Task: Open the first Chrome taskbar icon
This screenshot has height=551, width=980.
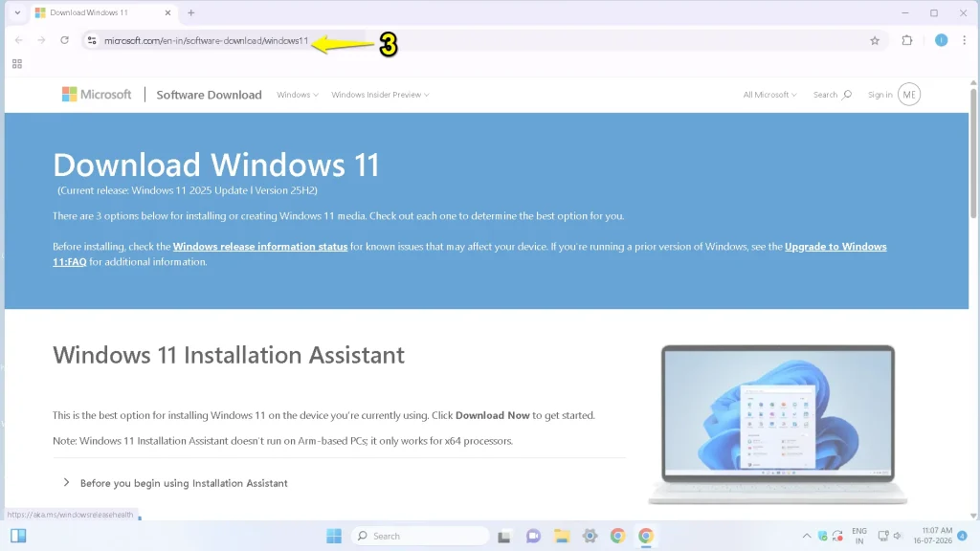Action: tap(617, 536)
